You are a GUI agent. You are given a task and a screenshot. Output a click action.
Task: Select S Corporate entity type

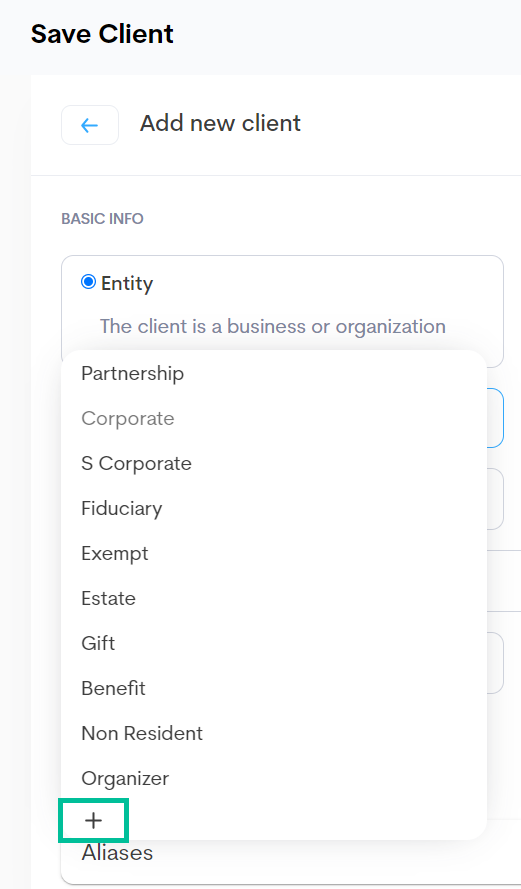point(274,463)
